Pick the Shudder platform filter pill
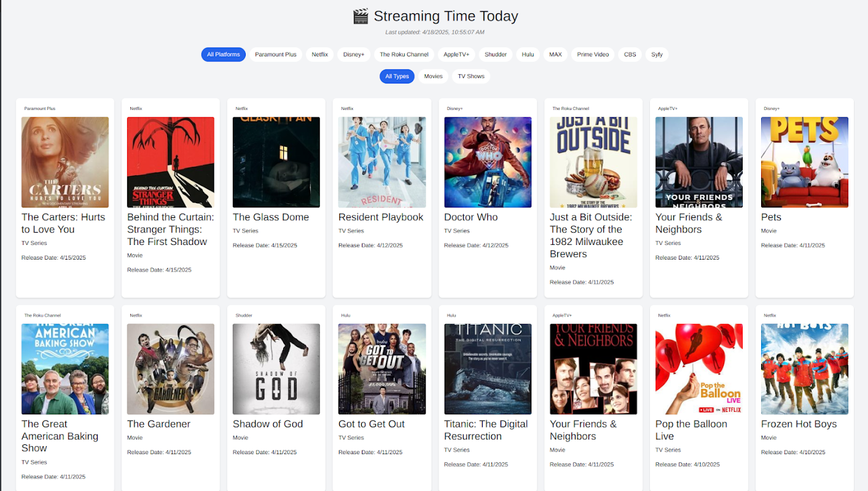Viewport: 868px width, 491px height. coord(496,55)
